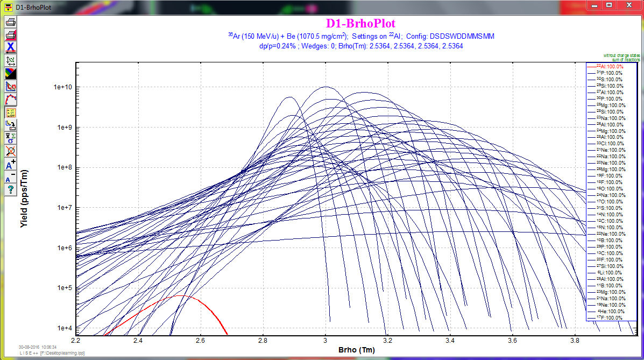Click the sigma statistics icon
This screenshot has width=644, height=360.
click(x=11, y=138)
